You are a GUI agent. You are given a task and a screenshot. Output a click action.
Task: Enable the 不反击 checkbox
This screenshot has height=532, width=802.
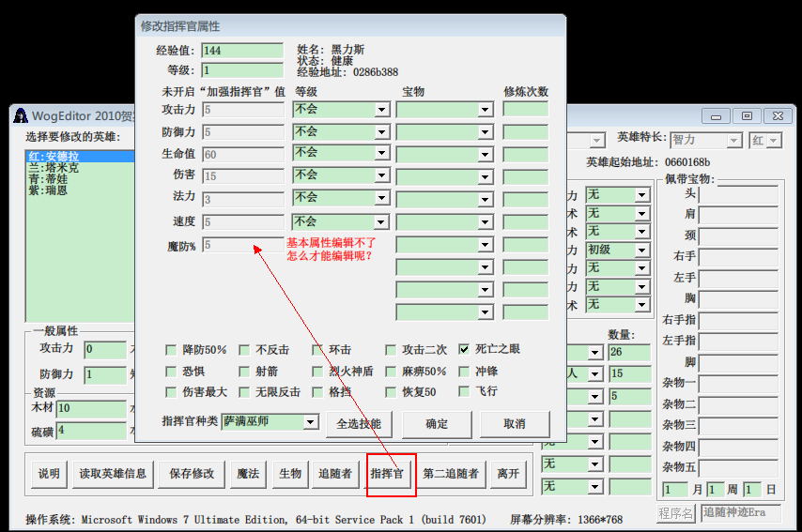click(244, 350)
